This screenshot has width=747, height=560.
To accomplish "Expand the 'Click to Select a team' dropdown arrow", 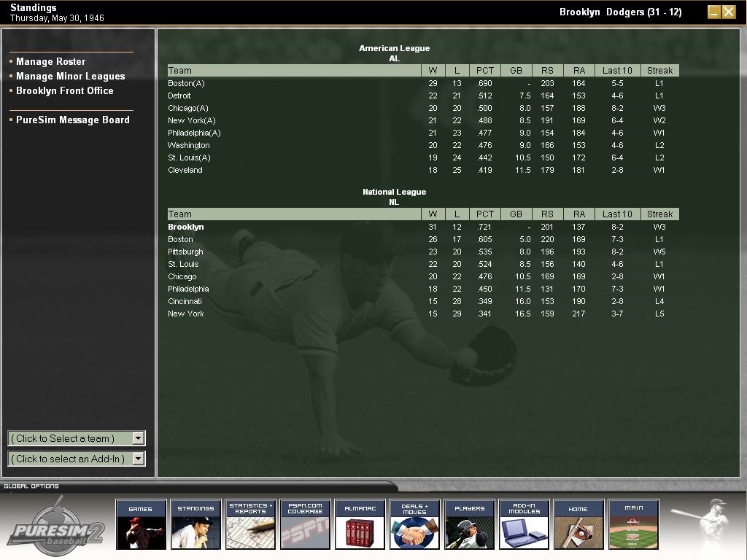I will point(138,438).
